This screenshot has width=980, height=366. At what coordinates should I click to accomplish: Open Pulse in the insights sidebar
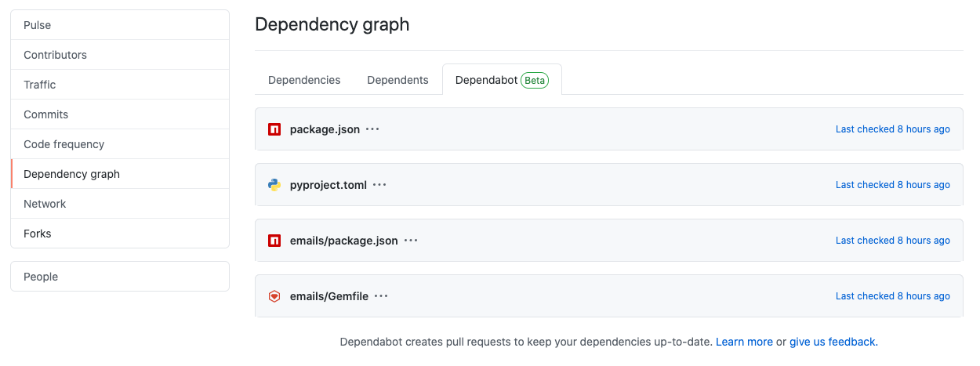coord(120,25)
